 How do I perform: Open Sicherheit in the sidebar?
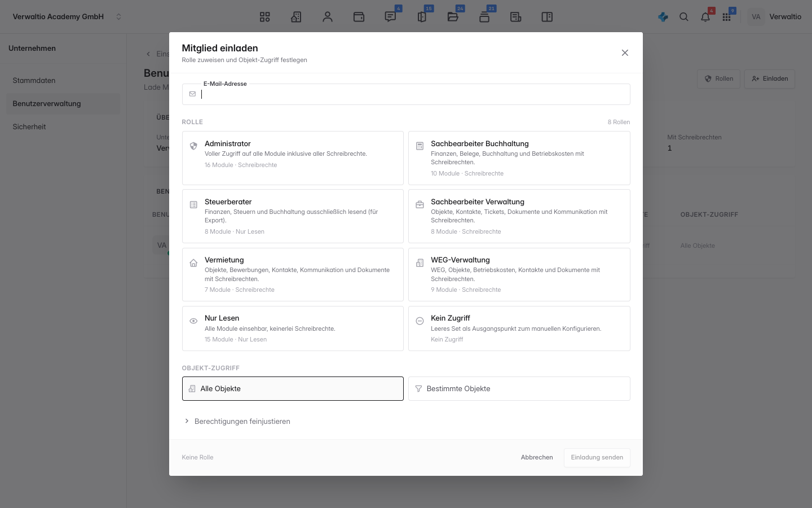point(63,127)
